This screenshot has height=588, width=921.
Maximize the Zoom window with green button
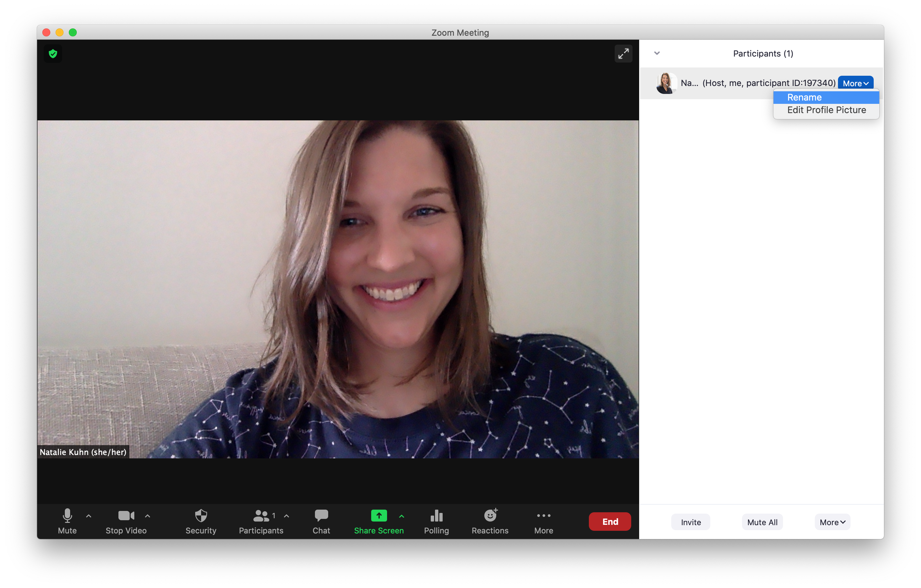(73, 32)
